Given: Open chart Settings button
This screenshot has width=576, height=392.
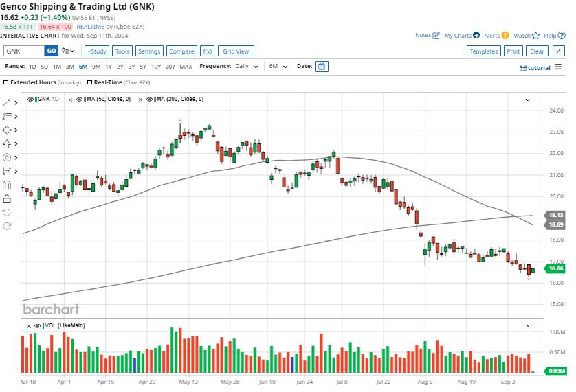Looking at the screenshot, I should point(149,51).
